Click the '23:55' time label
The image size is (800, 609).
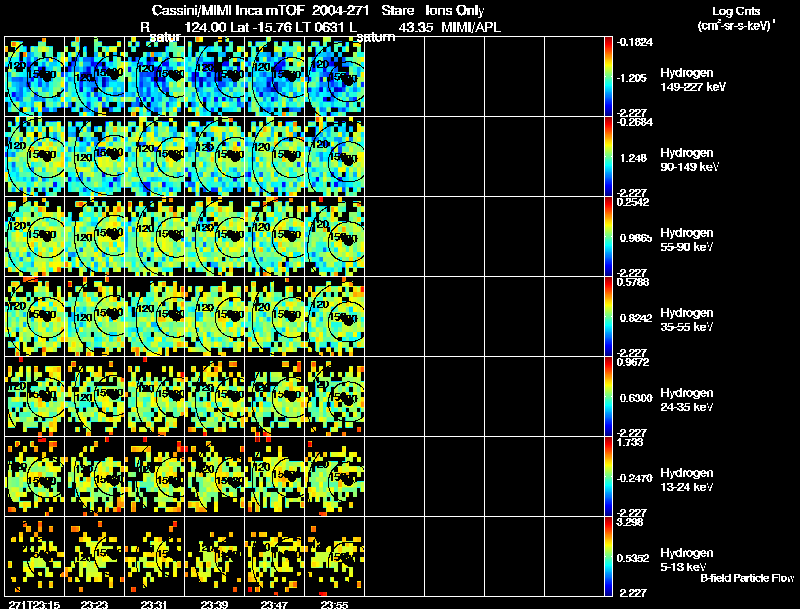(335, 605)
